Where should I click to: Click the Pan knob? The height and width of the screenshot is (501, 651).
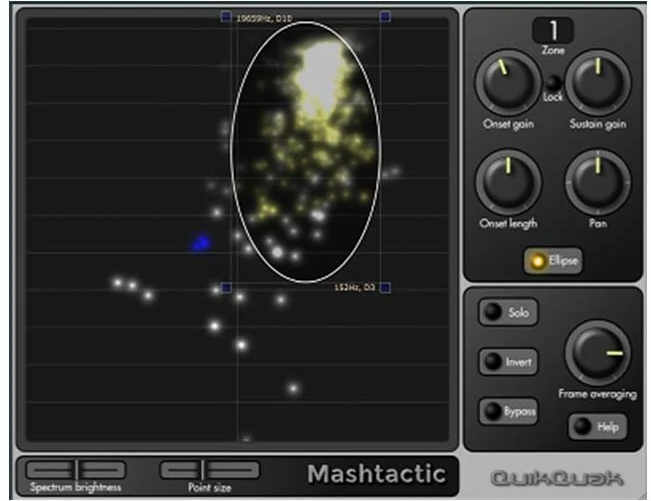coord(598,182)
